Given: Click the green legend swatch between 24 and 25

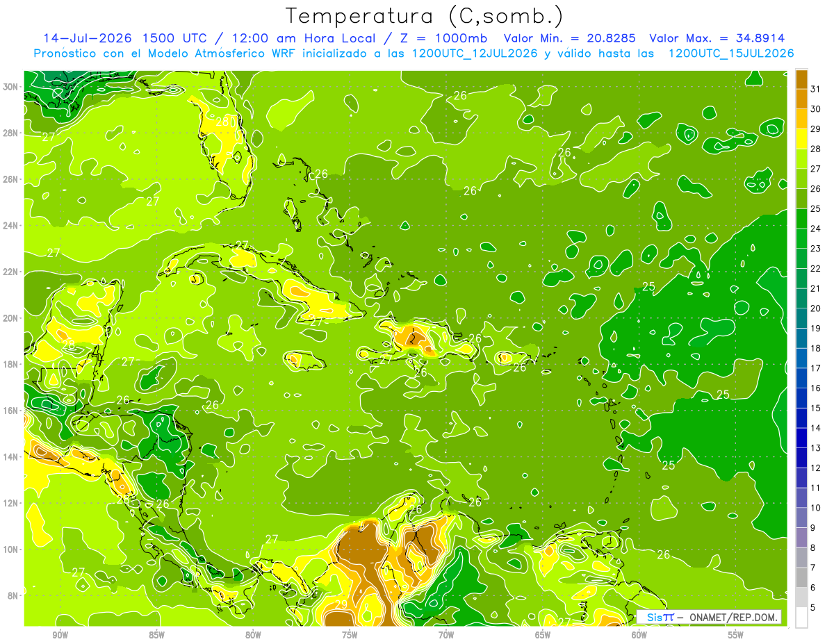Looking at the screenshot, I should [802, 219].
